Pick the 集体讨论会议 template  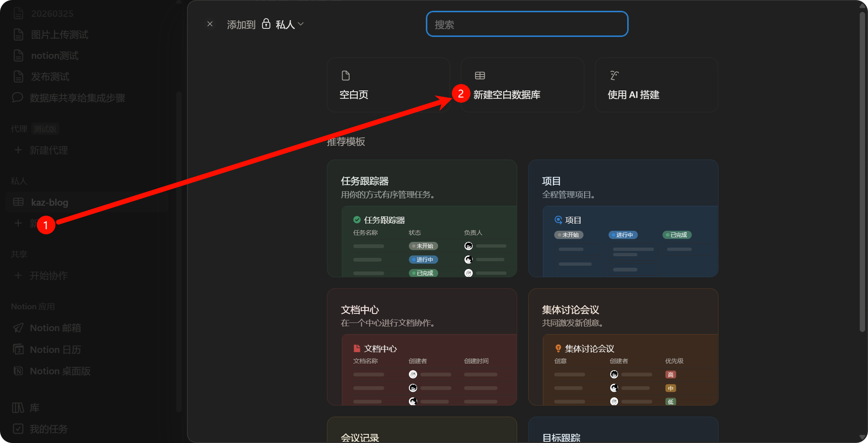coord(623,347)
